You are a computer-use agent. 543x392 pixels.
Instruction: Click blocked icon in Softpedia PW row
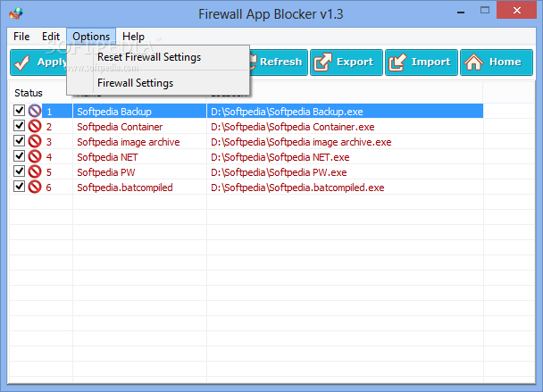35,172
